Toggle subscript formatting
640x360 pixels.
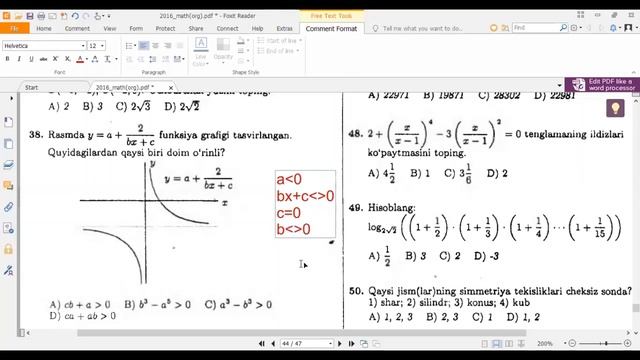[68, 59]
